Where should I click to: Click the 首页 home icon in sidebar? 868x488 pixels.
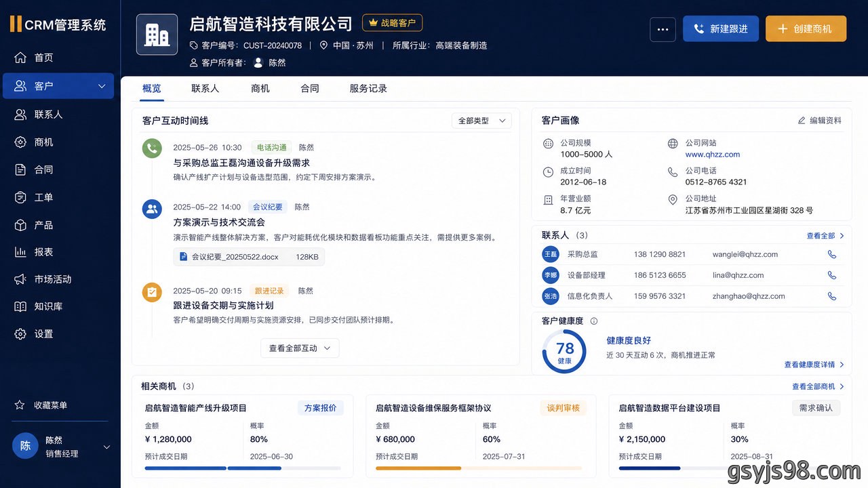[21, 58]
